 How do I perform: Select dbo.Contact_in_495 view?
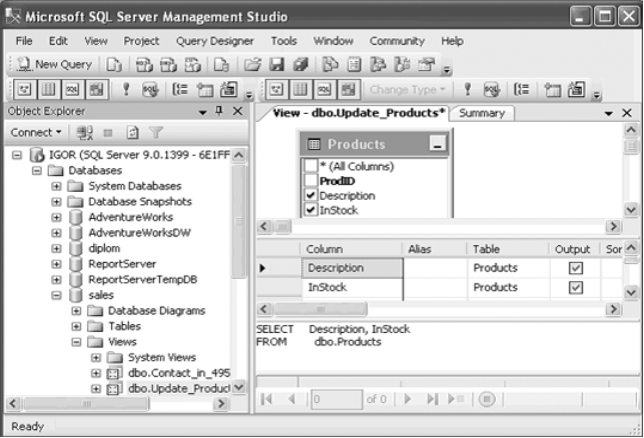coord(179,373)
